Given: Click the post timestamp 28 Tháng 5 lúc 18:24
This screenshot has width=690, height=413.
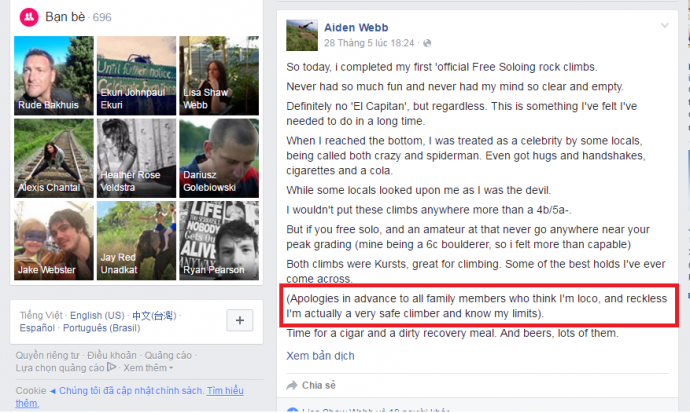Looking at the screenshot, I should coord(369,43).
